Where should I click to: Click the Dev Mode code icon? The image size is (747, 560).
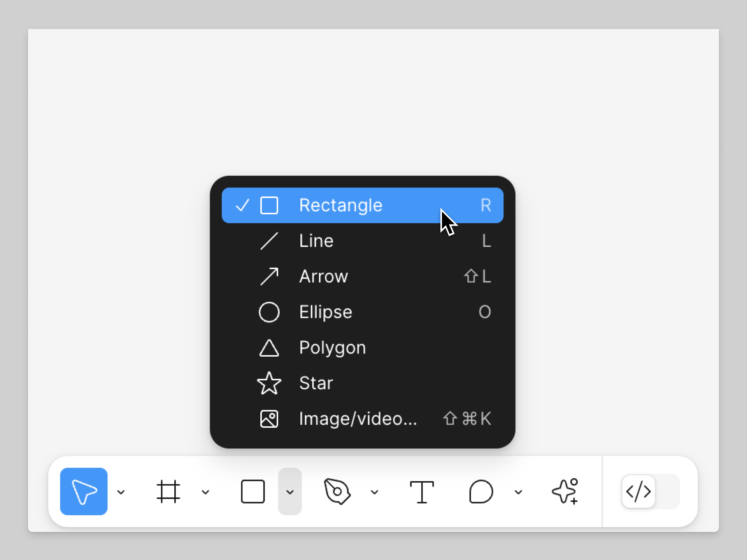pyautogui.click(x=638, y=492)
